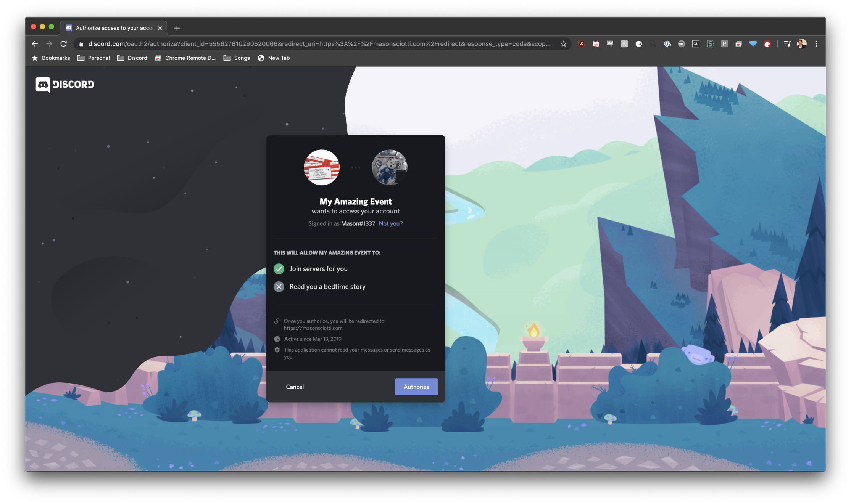Open Discord bookmarks folder

tap(132, 58)
